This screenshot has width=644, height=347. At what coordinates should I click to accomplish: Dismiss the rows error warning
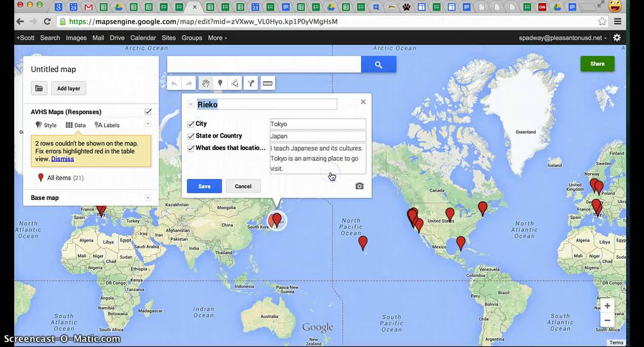(x=62, y=159)
